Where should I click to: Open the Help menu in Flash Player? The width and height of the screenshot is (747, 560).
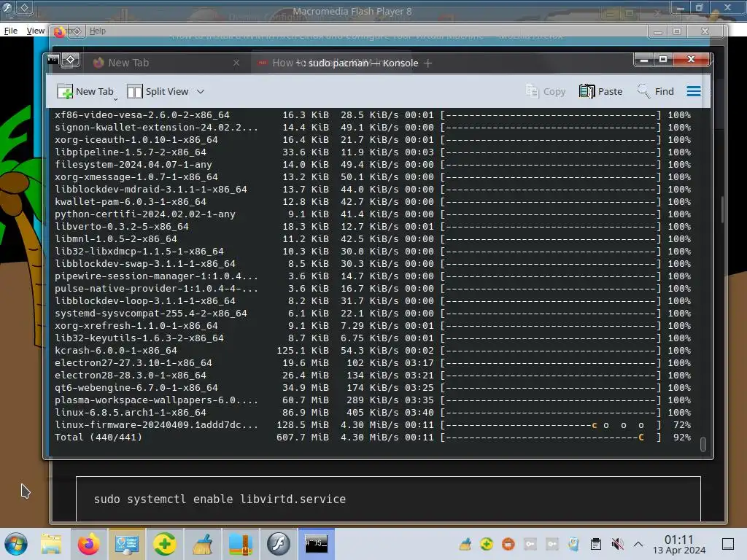coord(98,31)
